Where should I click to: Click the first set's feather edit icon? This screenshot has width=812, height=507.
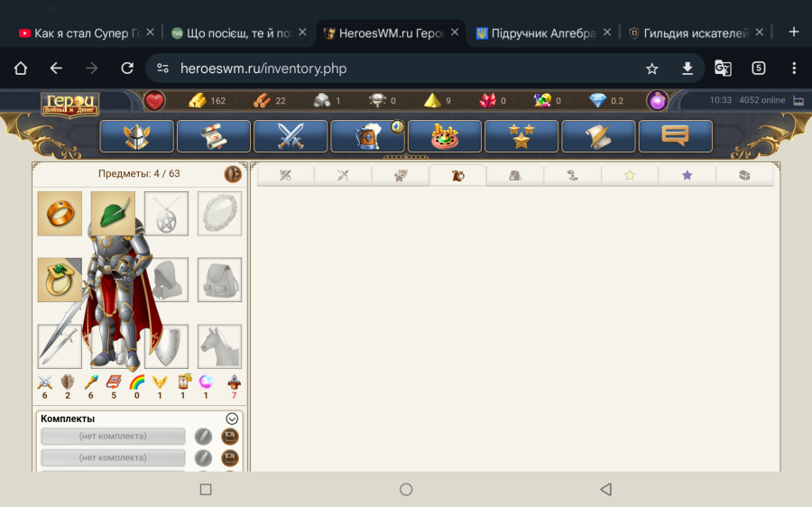click(203, 437)
